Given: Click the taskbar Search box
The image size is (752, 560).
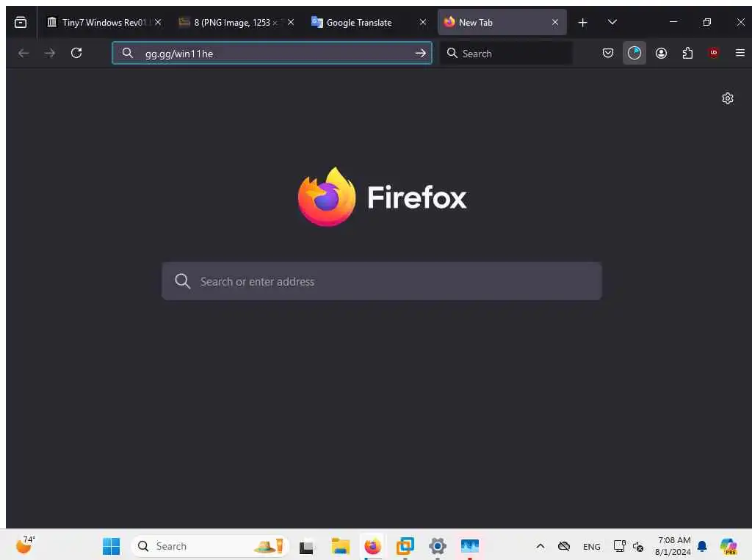Looking at the screenshot, I should pyautogui.click(x=210, y=546).
